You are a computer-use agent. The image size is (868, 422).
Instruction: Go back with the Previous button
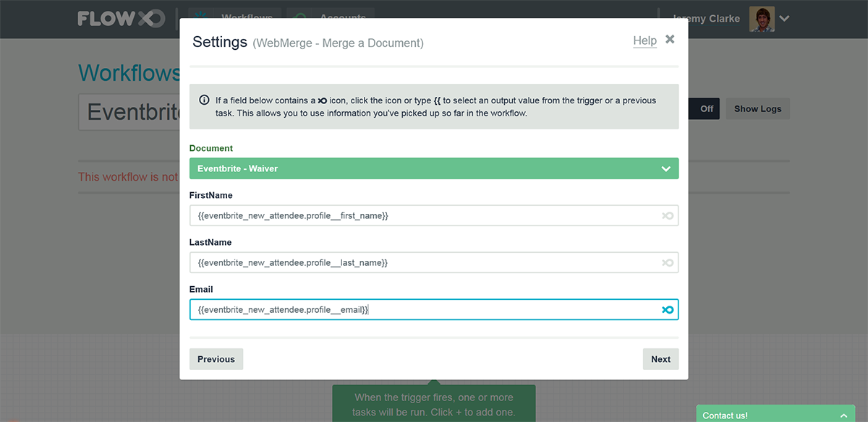point(216,359)
